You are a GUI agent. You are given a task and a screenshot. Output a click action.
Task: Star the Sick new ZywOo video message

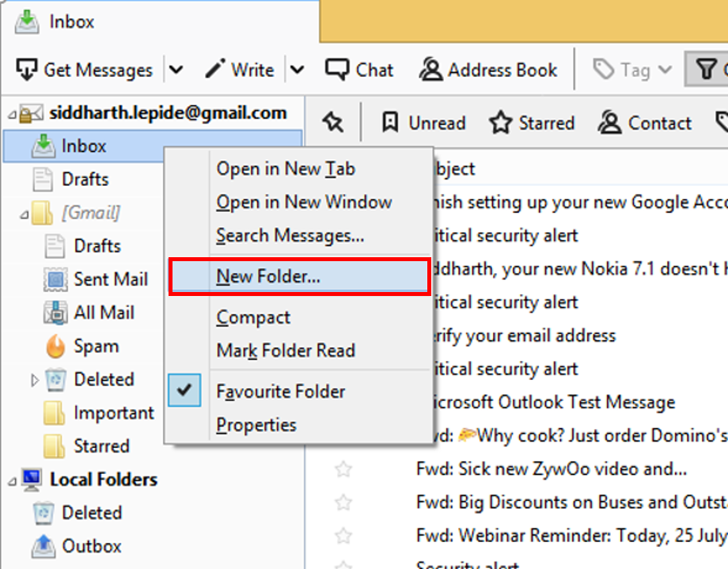(343, 469)
